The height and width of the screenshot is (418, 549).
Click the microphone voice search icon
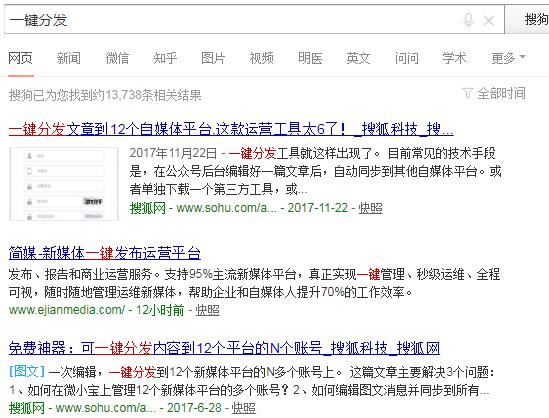[468, 20]
